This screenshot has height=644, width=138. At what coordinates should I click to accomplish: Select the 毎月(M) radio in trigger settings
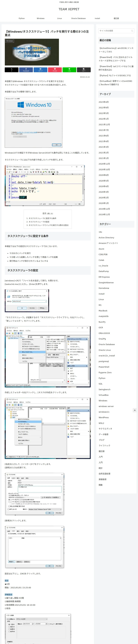(x=9, y=632)
